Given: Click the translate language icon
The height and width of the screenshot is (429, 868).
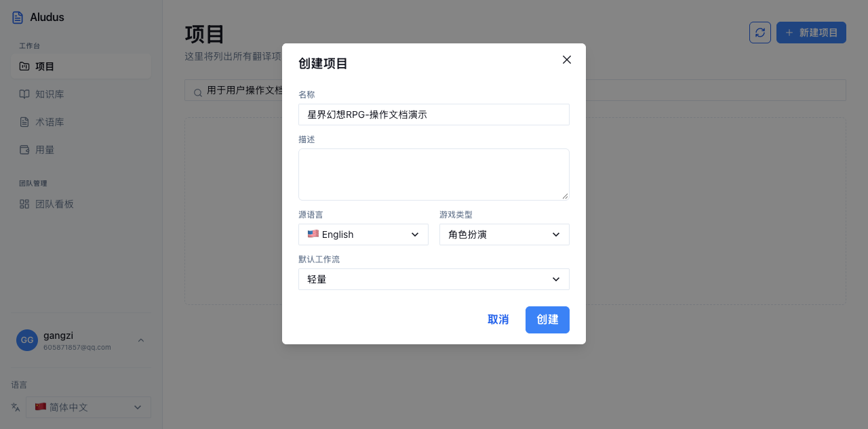Looking at the screenshot, I should [x=16, y=407].
